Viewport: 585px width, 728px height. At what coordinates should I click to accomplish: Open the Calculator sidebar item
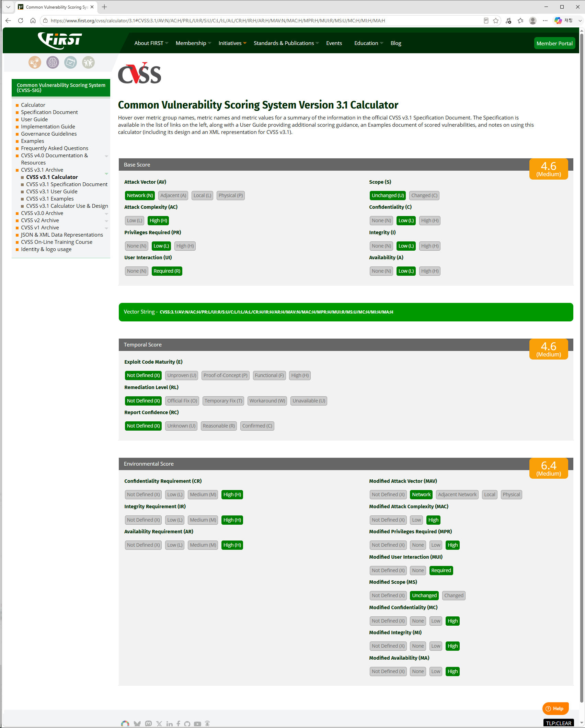coord(33,105)
